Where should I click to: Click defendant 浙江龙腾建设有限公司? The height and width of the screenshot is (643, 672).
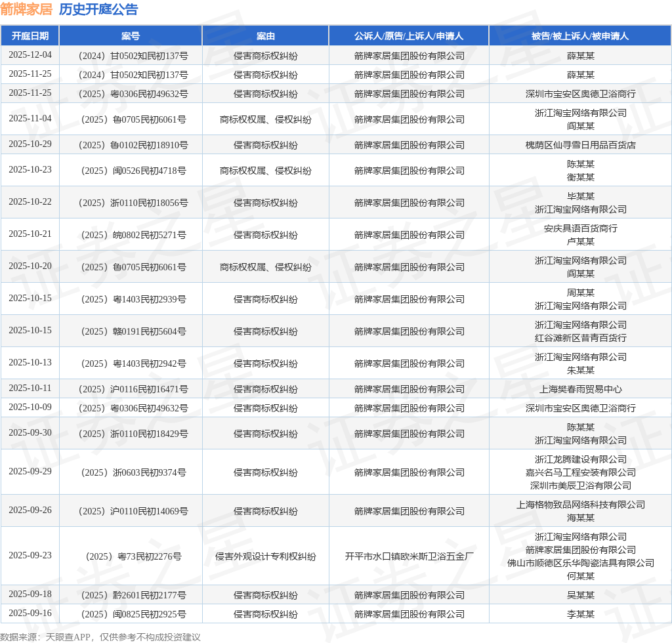[581, 460]
